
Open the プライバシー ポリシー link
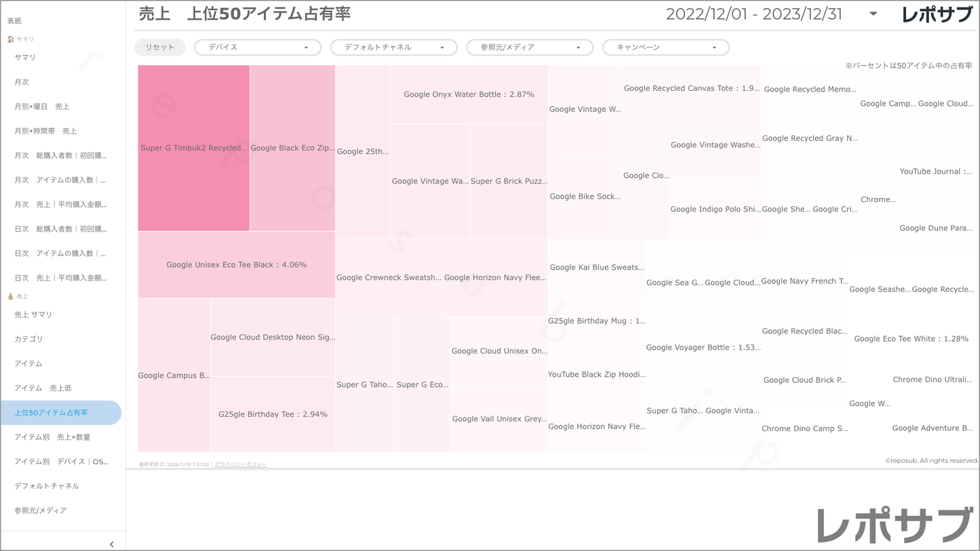(x=241, y=464)
